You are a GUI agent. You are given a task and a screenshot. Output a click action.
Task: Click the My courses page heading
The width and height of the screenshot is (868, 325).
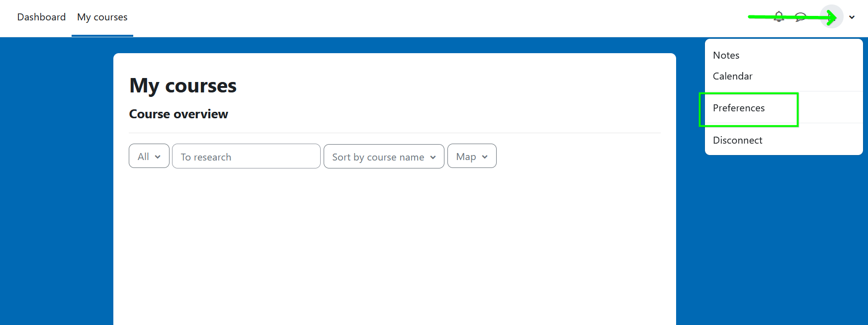coord(183,85)
